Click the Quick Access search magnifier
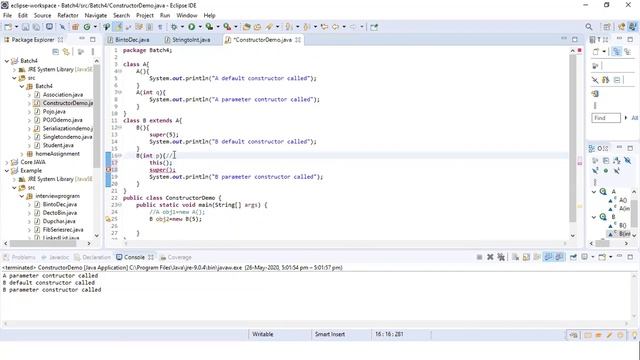Screen dimensions: 640x360 pyautogui.click(x=589, y=27)
